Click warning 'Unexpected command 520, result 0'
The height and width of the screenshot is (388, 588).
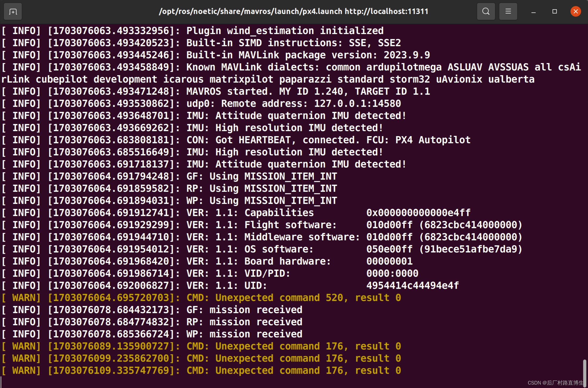pos(201,298)
